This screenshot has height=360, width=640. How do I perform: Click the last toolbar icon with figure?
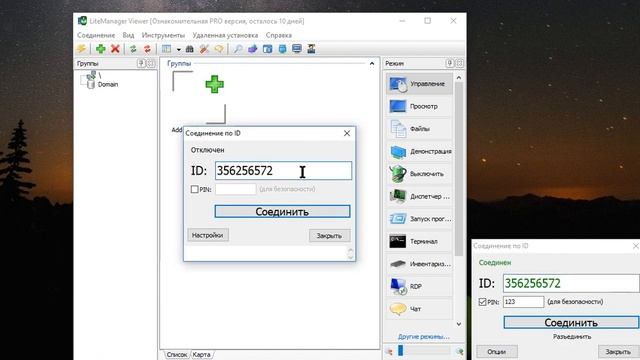coord(311,49)
